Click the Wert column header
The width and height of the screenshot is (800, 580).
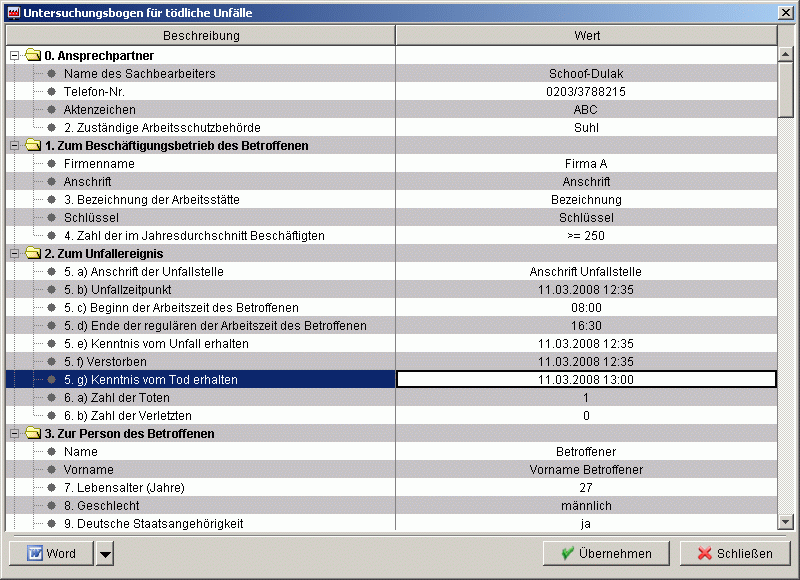(586, 35)
